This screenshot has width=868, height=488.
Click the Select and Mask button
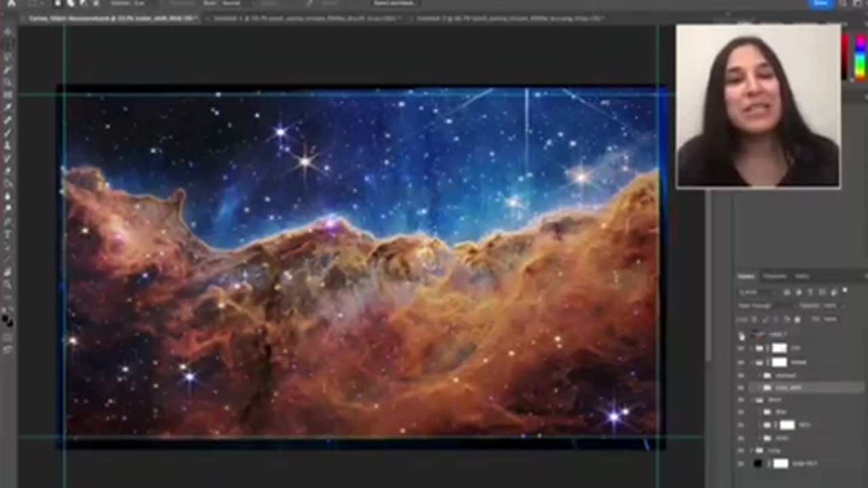pyautogui.click(x=393, y=3)
